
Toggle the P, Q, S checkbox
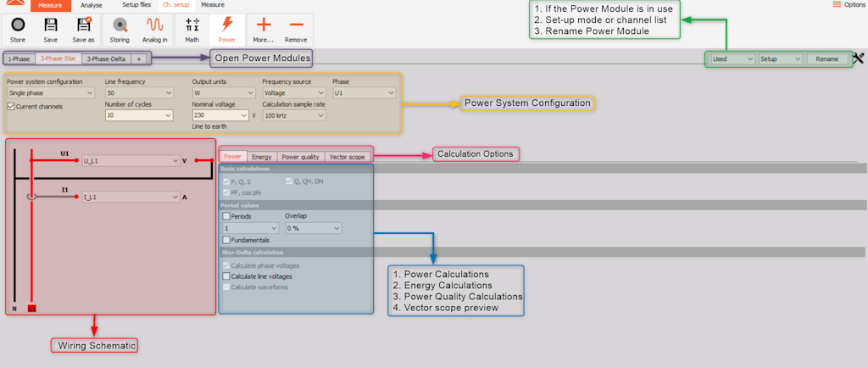[x=225, y=181]
